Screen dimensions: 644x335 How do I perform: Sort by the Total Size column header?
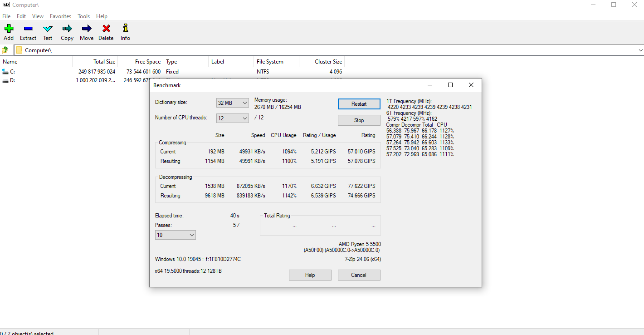95,62
